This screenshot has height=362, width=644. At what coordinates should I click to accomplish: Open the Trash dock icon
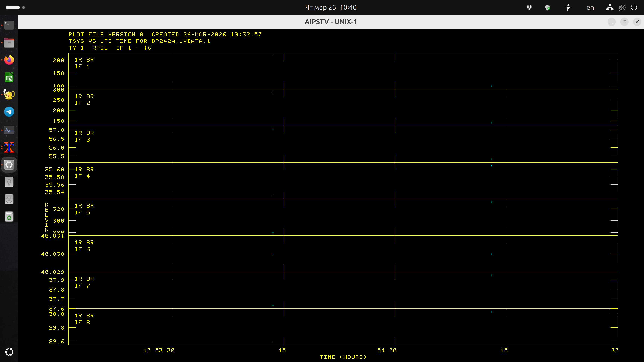pyautogui.click(x=9, y=217)
